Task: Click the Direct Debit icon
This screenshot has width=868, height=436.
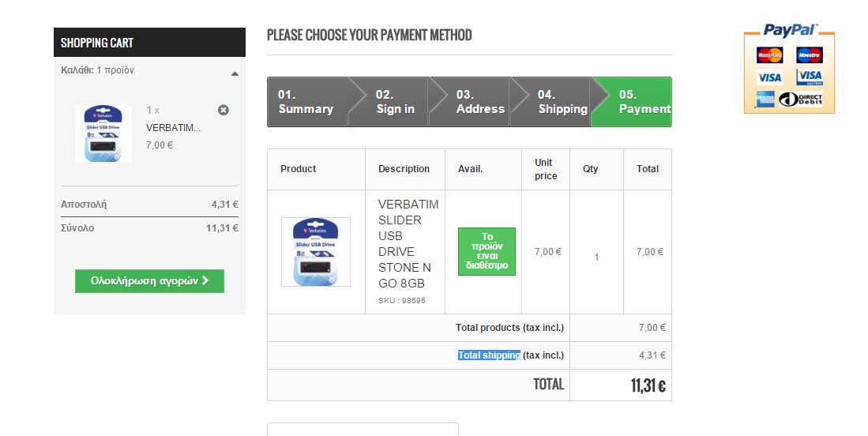Action: pos(801,100)
